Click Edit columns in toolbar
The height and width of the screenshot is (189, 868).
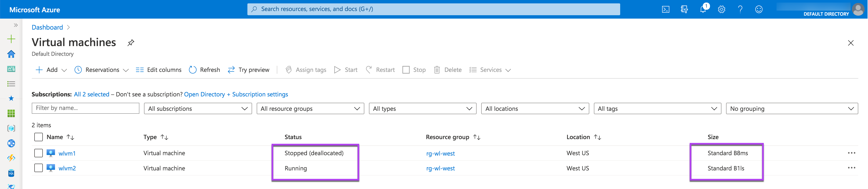pos(158,70)
